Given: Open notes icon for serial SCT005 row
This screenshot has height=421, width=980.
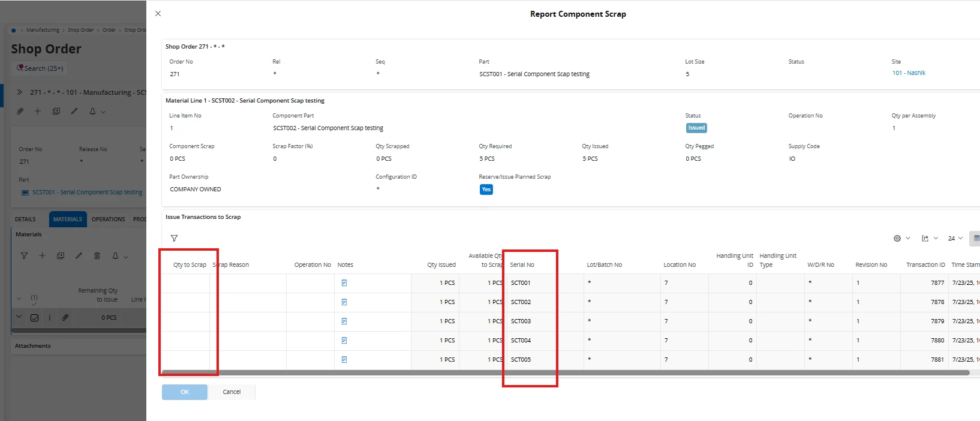Looking at the screenshot, I should [344, 359].
